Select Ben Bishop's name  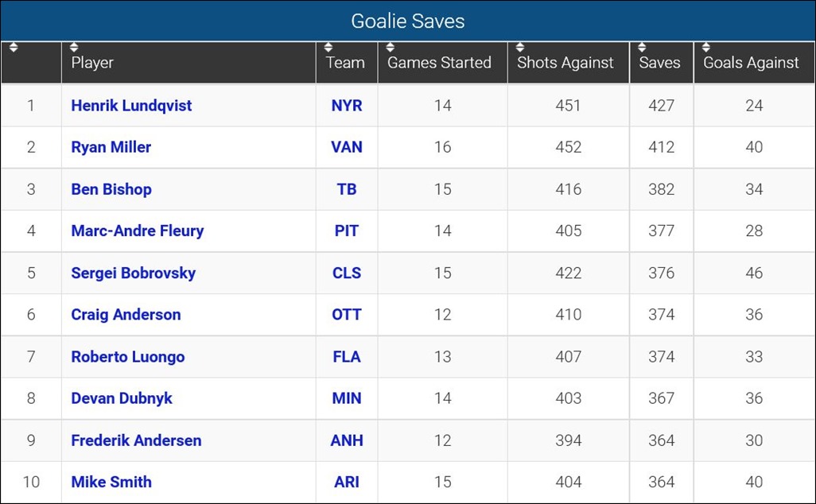[111, 189]
